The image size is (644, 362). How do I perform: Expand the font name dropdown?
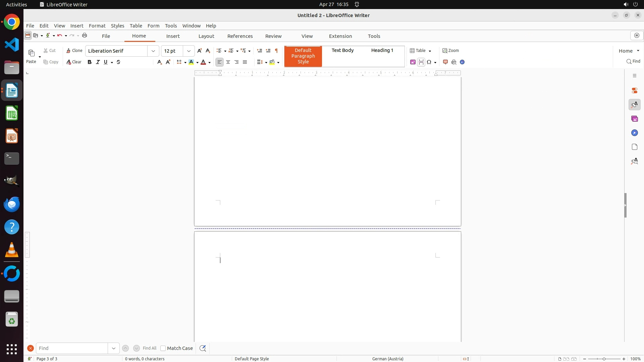(153, 51)
